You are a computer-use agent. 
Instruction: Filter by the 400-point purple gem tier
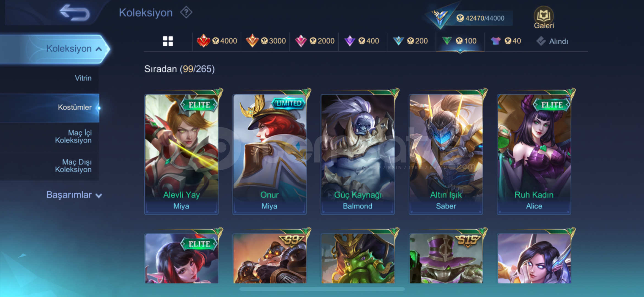pos(361,41)
